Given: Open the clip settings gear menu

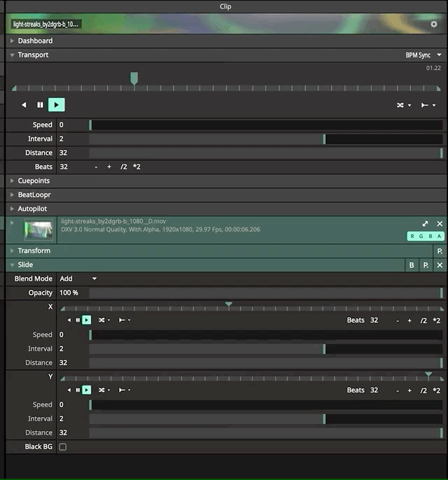Looking at the screenshot, I should tap(434, 24).
